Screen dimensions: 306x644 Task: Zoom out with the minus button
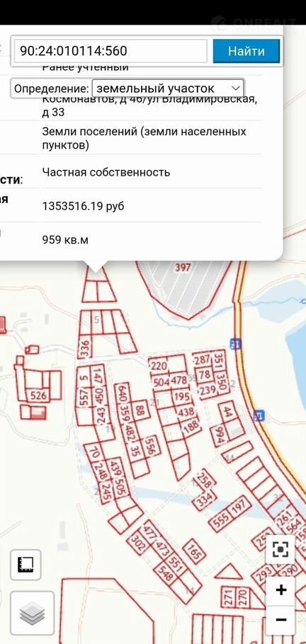280,619
